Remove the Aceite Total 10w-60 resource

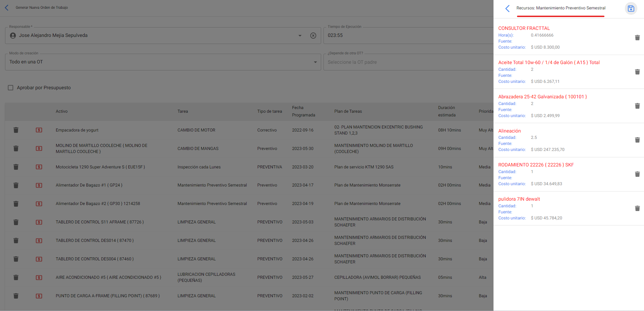click(637, 72)
